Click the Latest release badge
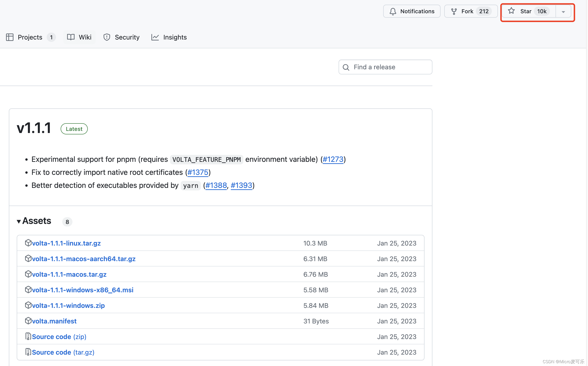Screen dimensions: 588x366 point(74,129)
